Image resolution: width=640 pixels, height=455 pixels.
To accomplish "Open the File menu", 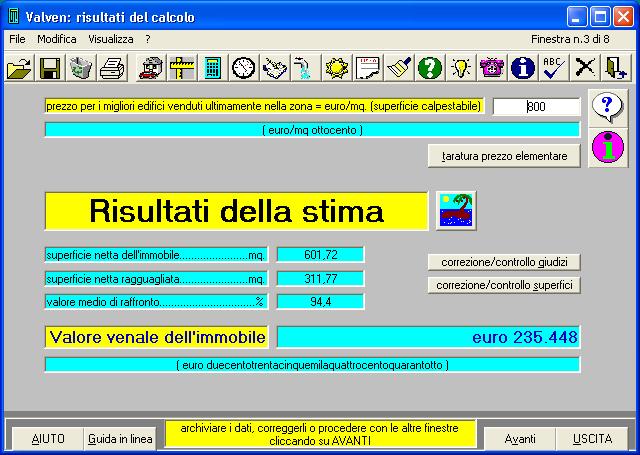I will (17, 38).
